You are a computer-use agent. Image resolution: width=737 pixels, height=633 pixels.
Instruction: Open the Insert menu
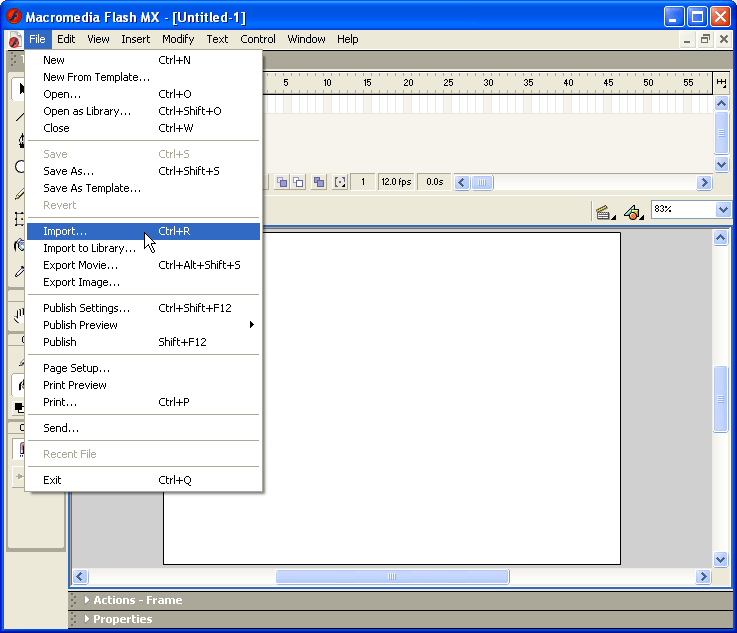tap(135, 39)
